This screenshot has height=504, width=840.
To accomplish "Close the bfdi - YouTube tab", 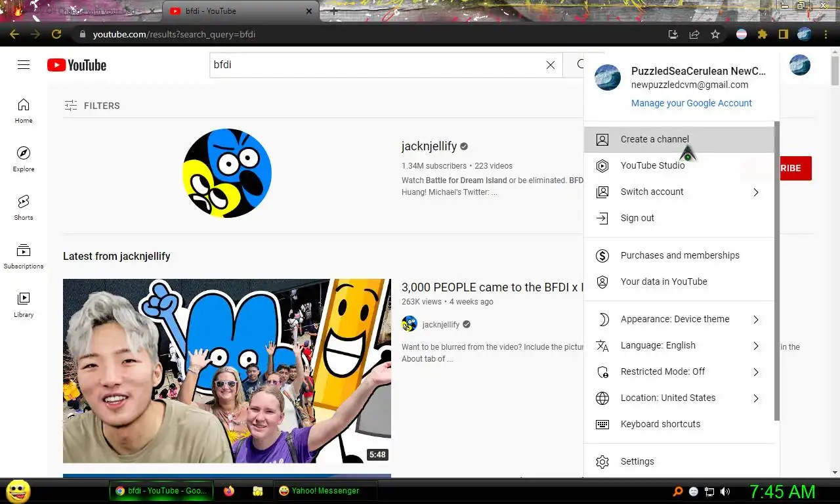I will pos(309,11).
